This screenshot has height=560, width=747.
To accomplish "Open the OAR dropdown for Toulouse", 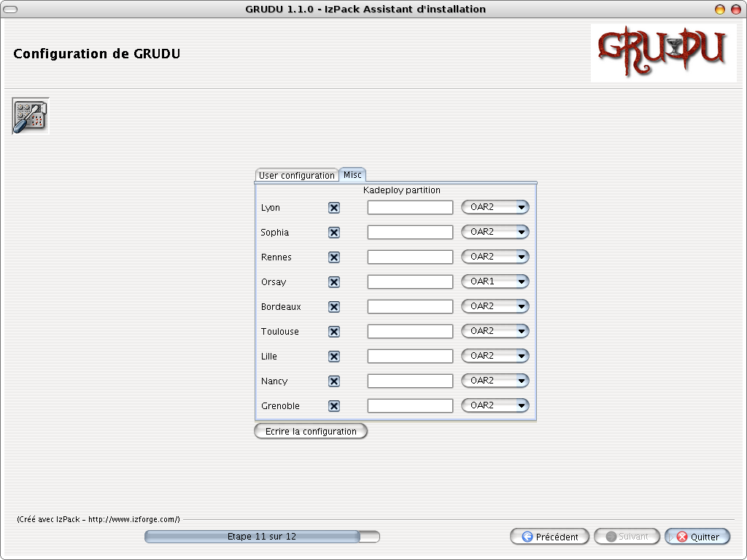I will 495,331.
